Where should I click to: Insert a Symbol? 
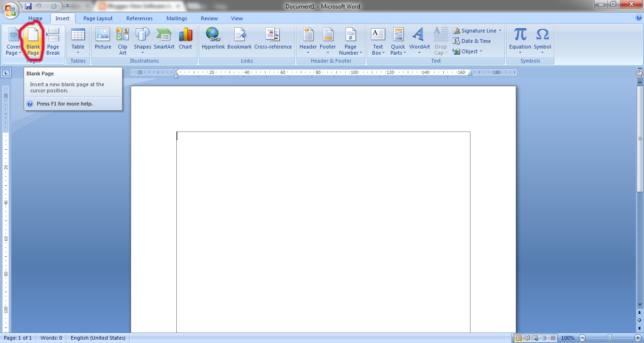click(x=542, y=40)
